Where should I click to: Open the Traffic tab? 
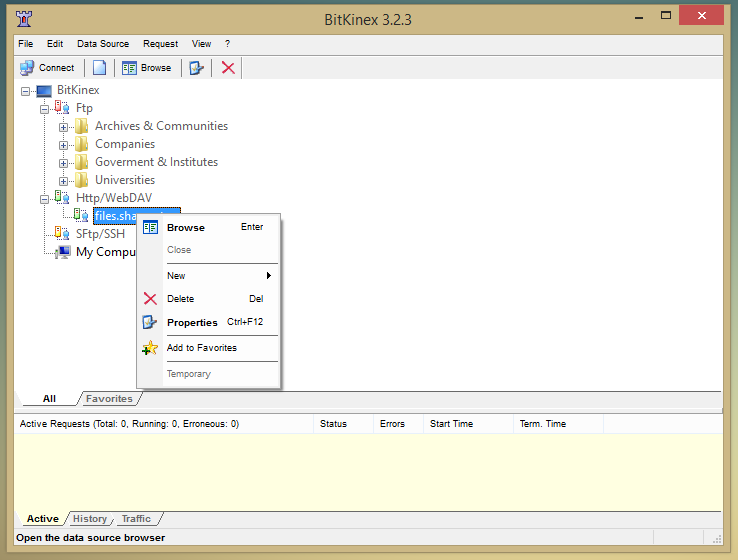coord(136,519)
